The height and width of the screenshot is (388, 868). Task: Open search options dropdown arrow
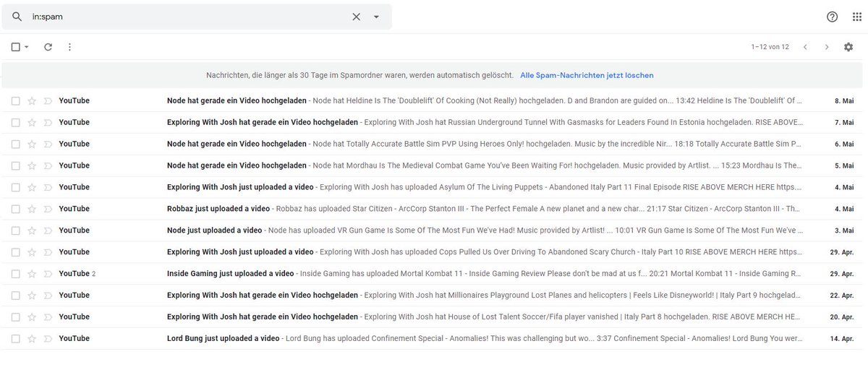pyautogui.click(x=376, y=17)
